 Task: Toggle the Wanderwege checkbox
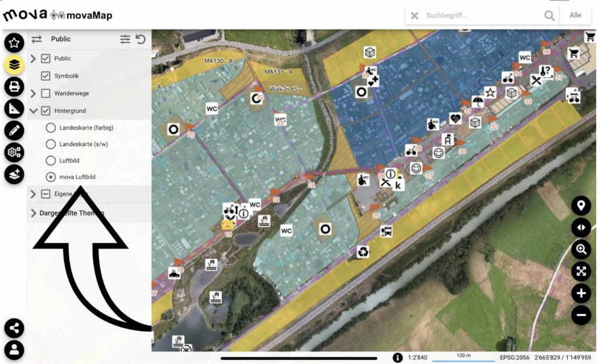pyautogui.click(x=46, y=93)
